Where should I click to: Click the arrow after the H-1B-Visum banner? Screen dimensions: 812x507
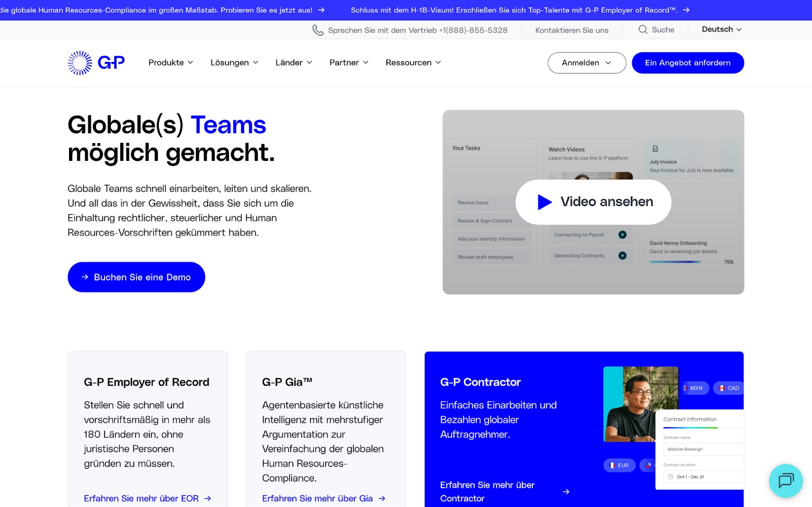(x=686, y=10)
